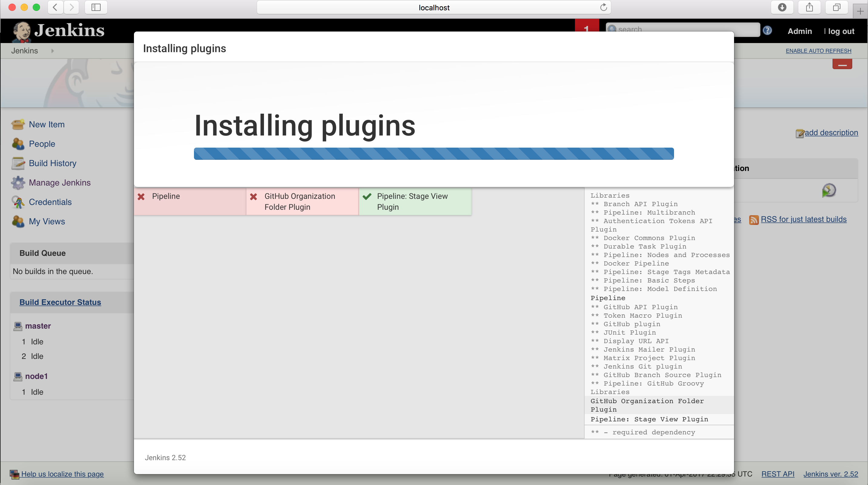Click the failed X icon beside Pipeline

point(141,196)
